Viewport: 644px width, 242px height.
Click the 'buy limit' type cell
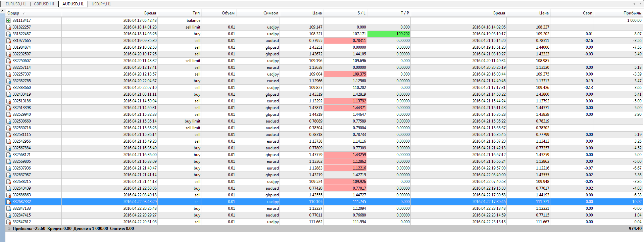(x=192, y=121)
